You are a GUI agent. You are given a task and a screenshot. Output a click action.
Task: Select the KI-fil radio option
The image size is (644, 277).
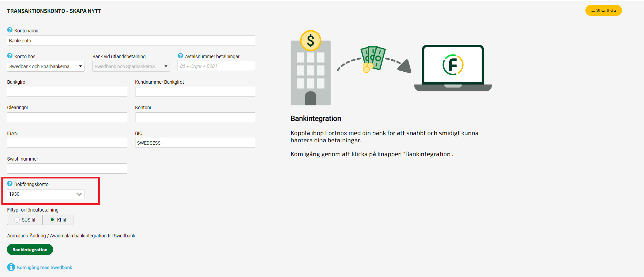tap(58, 220)
